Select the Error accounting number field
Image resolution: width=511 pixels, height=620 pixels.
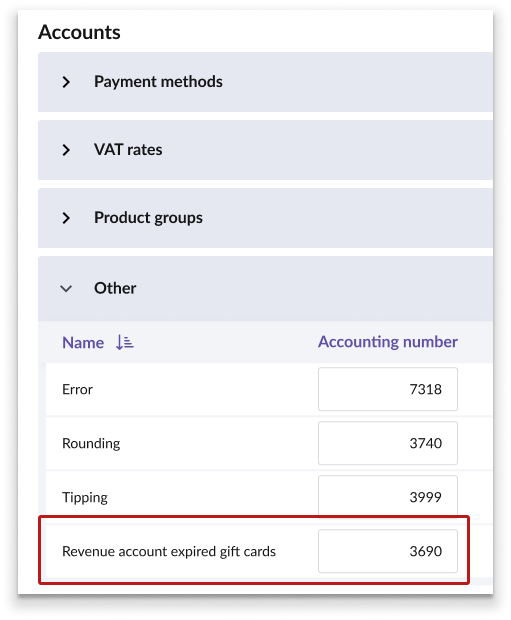pyautogui.click(x=388, y=389)
